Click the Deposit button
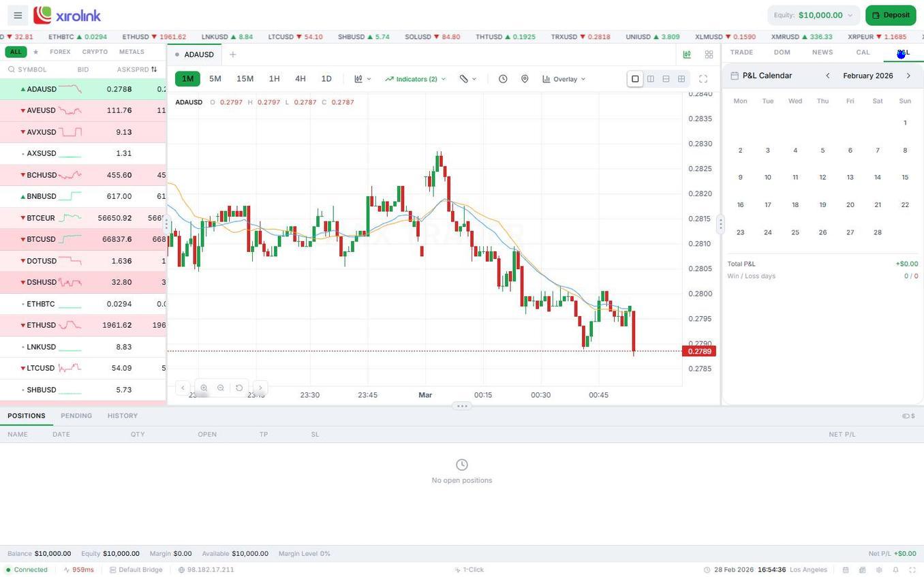Viewport: 924px width, 577px height. click(x=891, y=15)
